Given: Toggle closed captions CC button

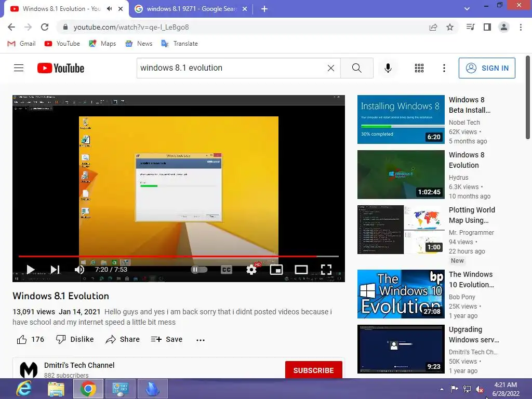Looking at the screenshot, I should point(227,270).
